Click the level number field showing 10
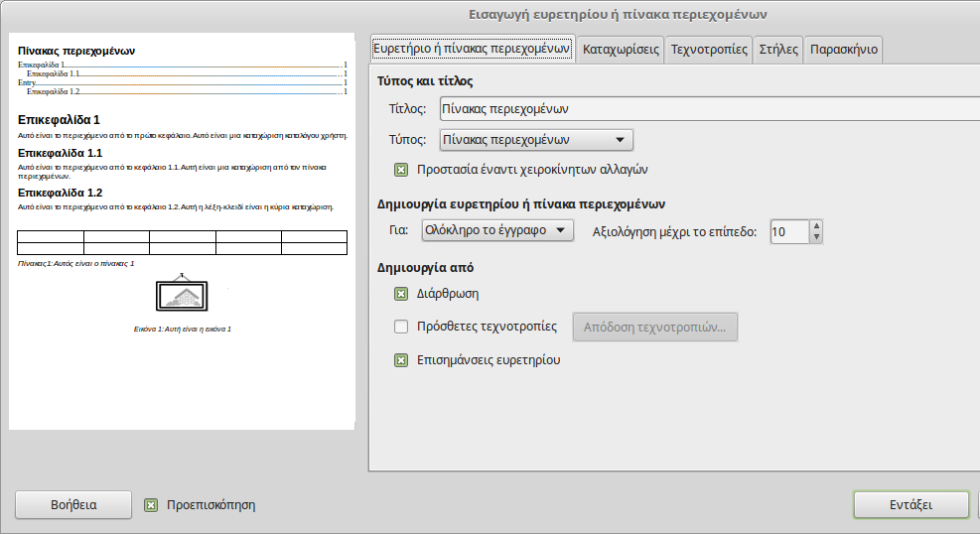Viewport: 980px width, 534px height. pyautogui.click(x=788, y=232)
